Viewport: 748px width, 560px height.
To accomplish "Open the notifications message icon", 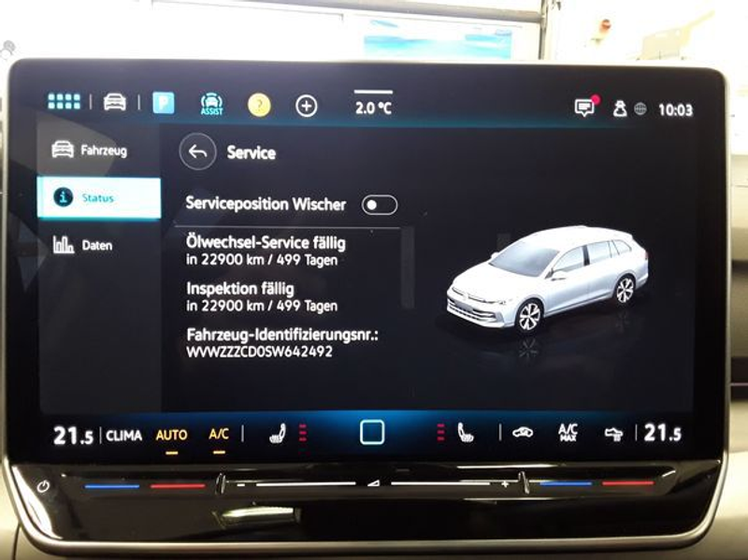I will tap(585, 108).
